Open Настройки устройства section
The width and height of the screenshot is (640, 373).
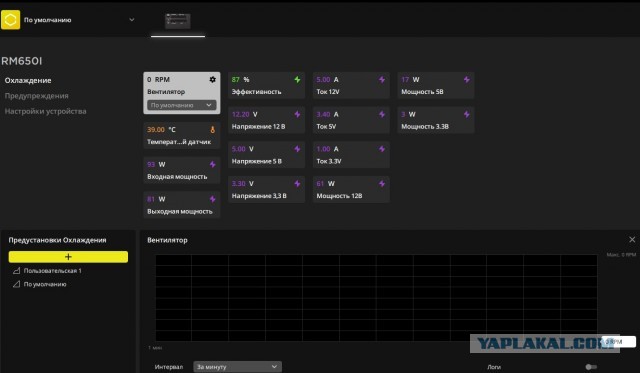coord(45,111)
